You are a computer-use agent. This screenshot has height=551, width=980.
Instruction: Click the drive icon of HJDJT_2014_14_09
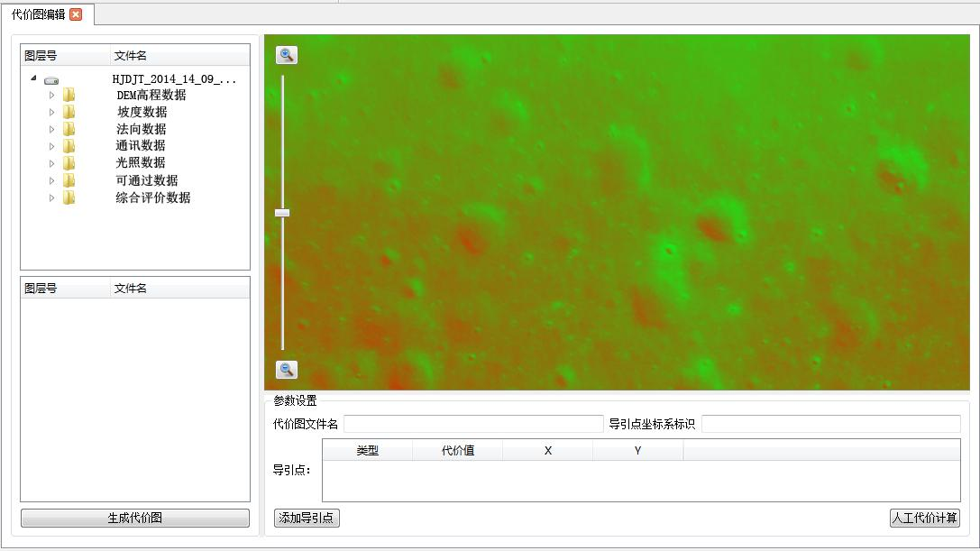(x=51, y=80)
